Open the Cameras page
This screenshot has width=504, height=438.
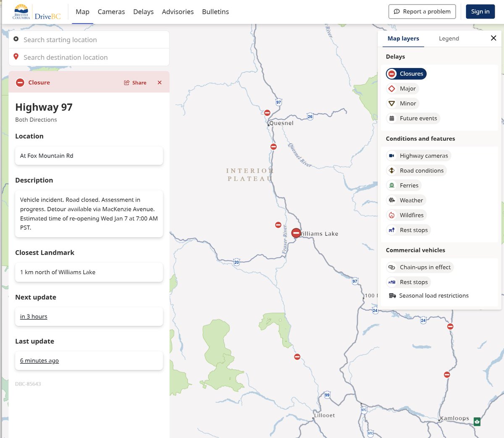111,12
